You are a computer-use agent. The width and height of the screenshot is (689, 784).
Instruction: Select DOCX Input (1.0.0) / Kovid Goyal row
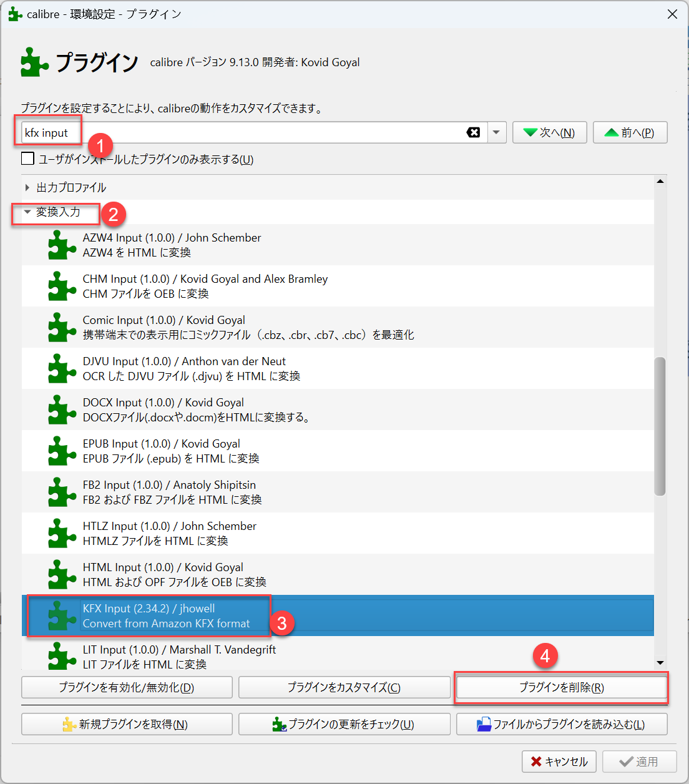point(338,409)
